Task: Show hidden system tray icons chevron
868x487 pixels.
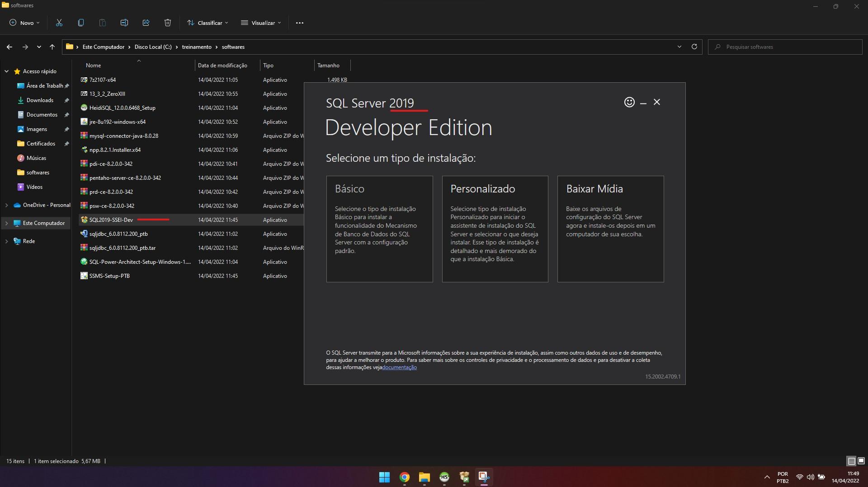Action: click(x=767, y=477)
